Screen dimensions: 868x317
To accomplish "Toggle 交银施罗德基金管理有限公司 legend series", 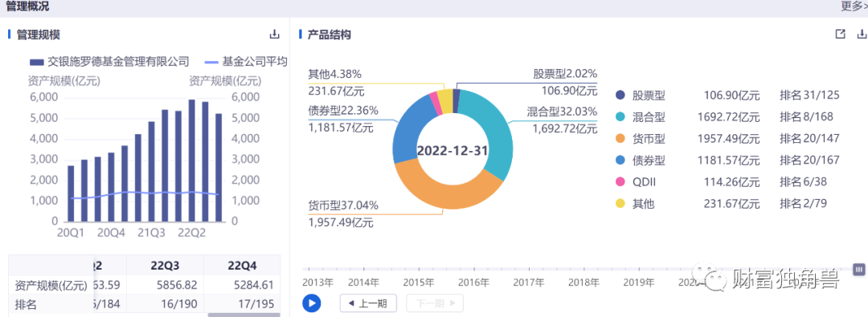I will click(x=109, y=62).
